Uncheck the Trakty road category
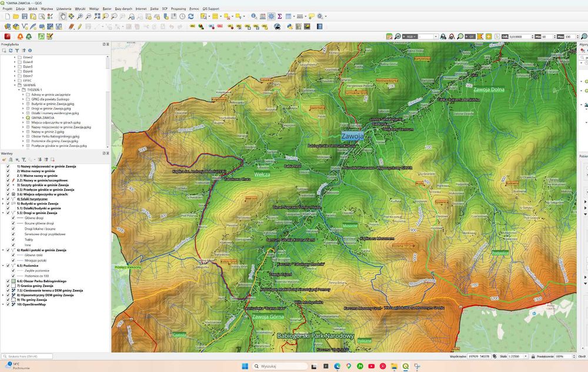588x372 pixels. tap(13, 240)
